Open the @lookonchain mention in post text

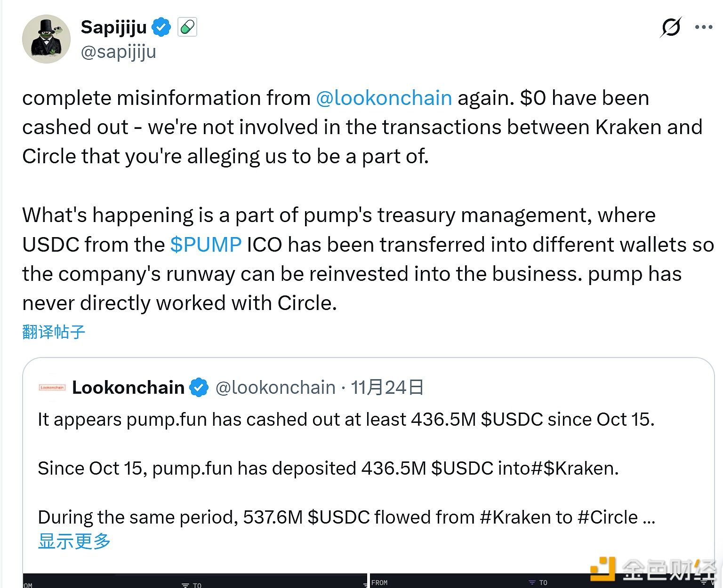tap(384, 98)
